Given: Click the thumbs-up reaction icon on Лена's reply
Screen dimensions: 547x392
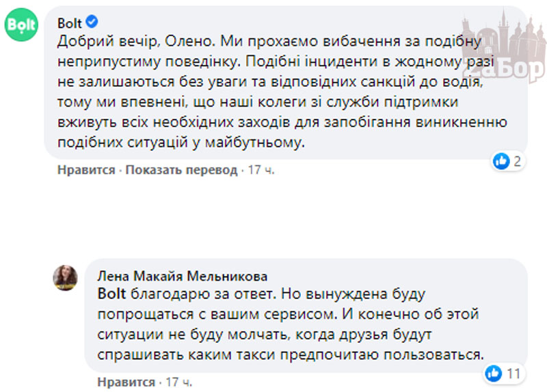Looking at the screenshot, I should [x=493, y=373].
